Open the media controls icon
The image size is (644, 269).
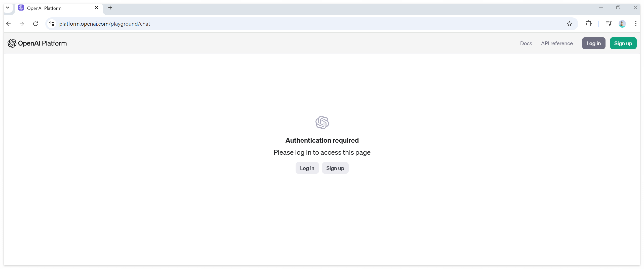pyautogui.click(x=609, y=24)
